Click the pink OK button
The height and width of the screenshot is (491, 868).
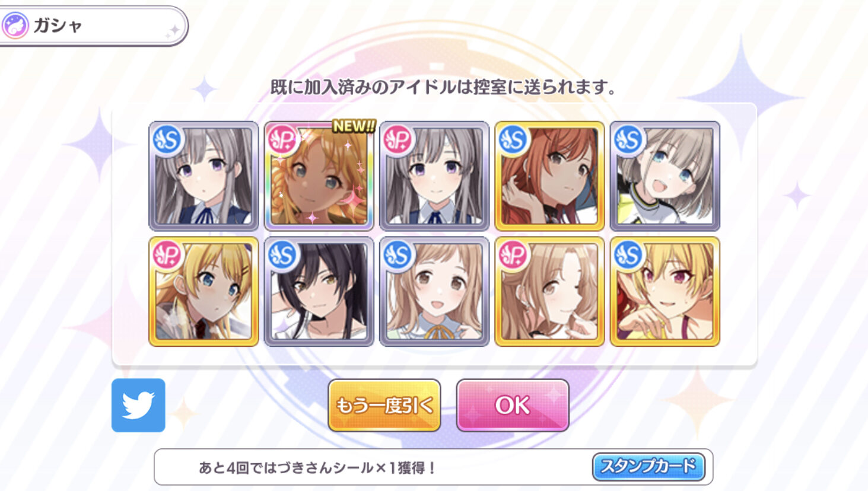pos(513,406)
